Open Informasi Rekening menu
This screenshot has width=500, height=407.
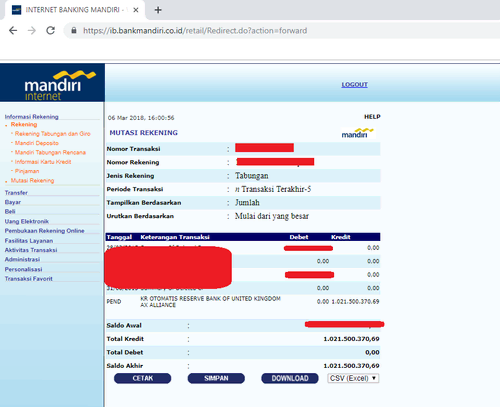[32, 117]
